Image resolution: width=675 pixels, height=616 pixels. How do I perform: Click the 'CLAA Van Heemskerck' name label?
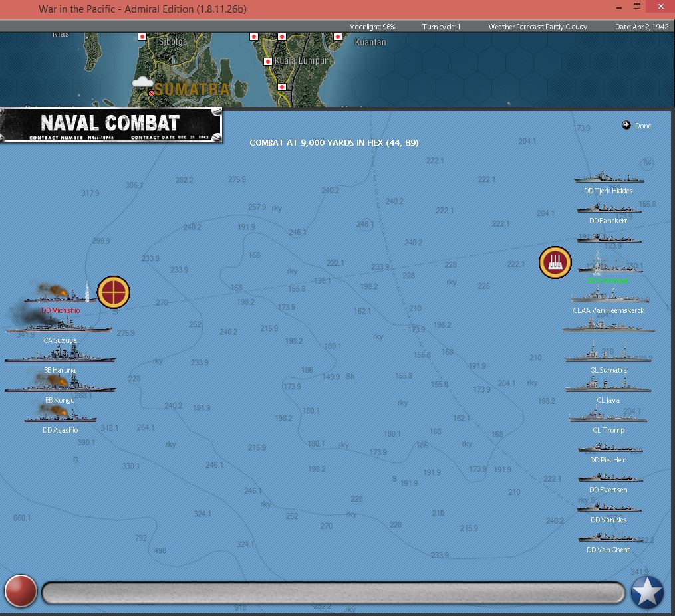(x=608, y=310)
